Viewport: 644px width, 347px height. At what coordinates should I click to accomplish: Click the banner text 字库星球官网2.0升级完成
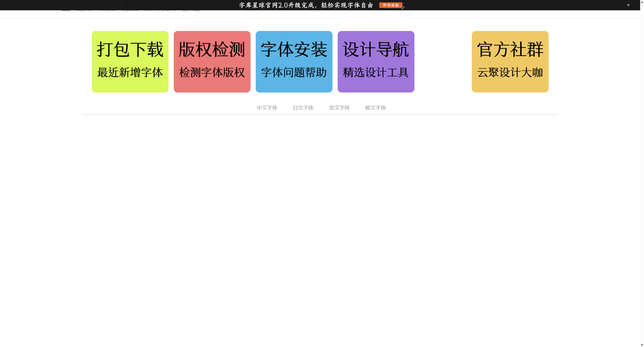[277, 5]
